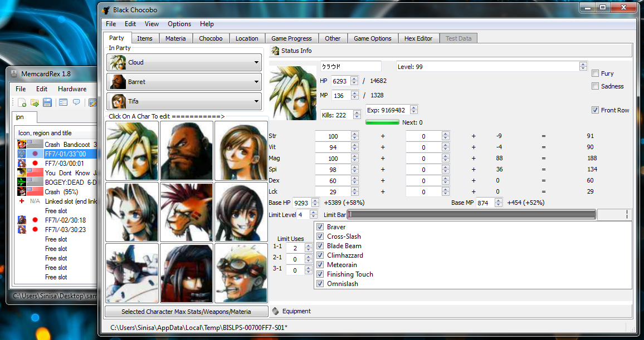Open the Tifa party slot dropdown
This screenshot has height=340, width=644.
pos(184,101)
